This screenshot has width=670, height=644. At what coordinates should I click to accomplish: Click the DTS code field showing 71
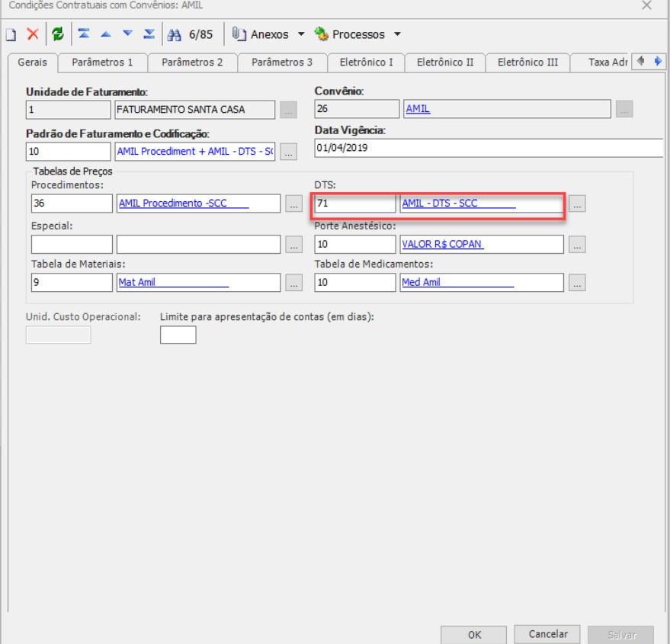[355, 203]
